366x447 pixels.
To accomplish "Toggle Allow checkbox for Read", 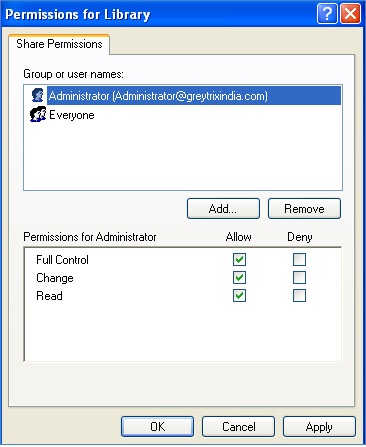I will pos(239,295).
